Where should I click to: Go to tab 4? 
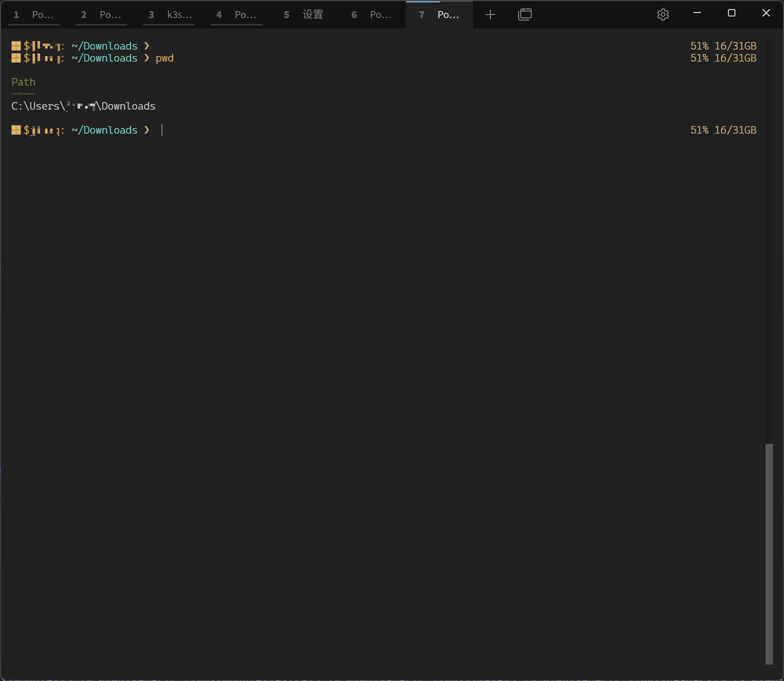237,15
